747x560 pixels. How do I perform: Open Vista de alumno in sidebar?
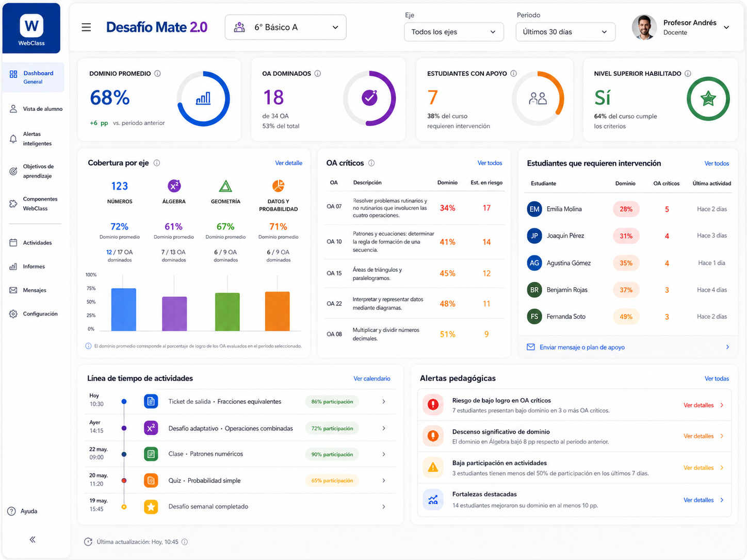[36, 109]
